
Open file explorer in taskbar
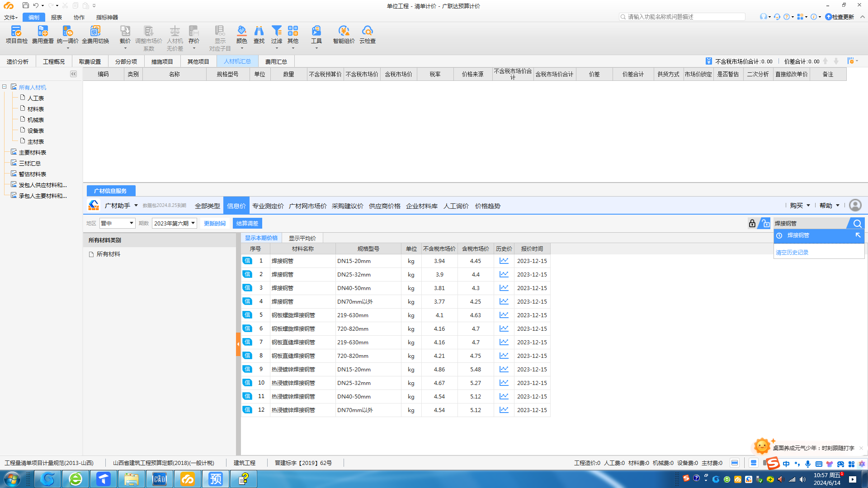tap(132, 479)
